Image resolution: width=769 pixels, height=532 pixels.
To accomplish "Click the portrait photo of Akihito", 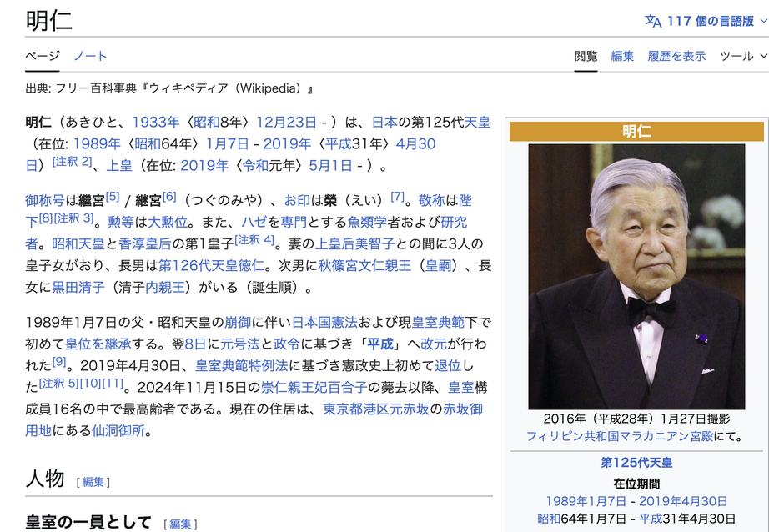I will pos(636,276).
